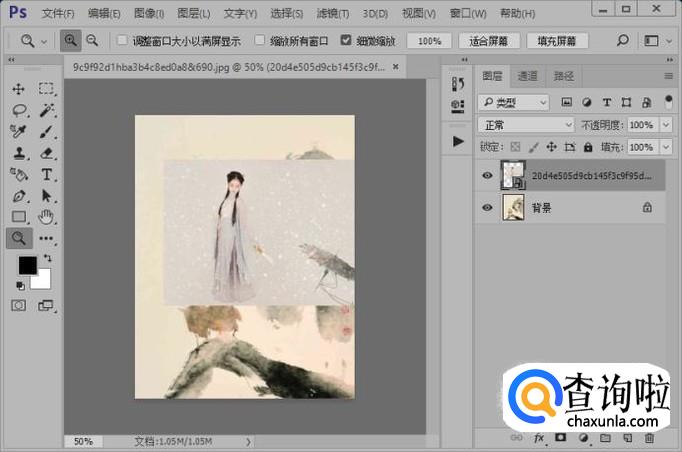Screen dimensions: 682x452
Task: Click the delete layer trash icon
Action: click(650, 438)
